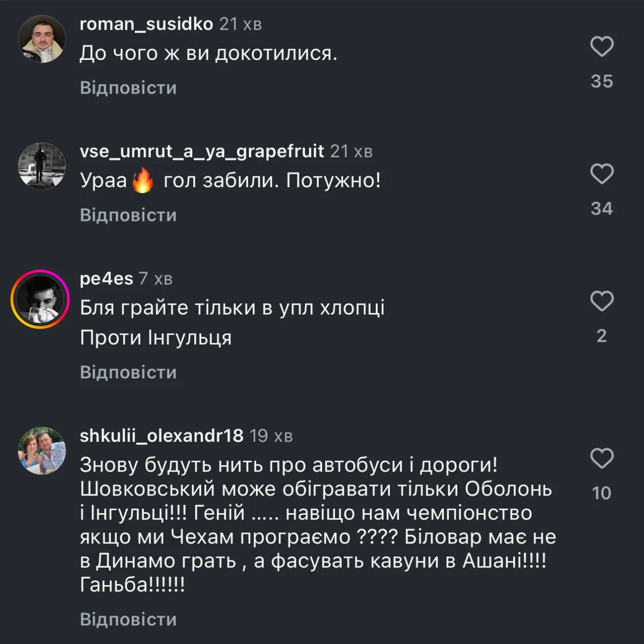Image resolution: width=644 pixels, height=644 pixels.
Task: Open shkulii_olexandr18 username link
Action: click(x=162, y=435)
